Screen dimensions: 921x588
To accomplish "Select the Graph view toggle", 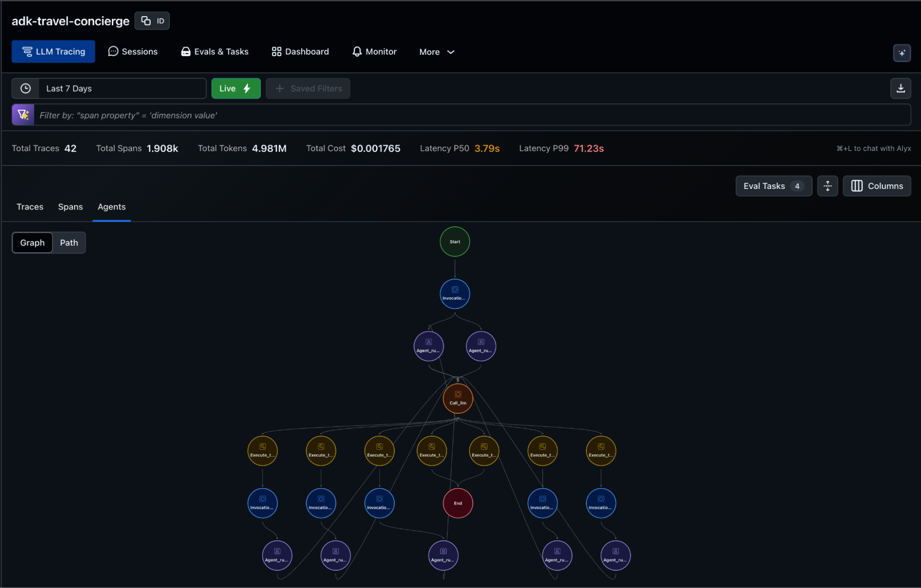I will tap(32, 242).
